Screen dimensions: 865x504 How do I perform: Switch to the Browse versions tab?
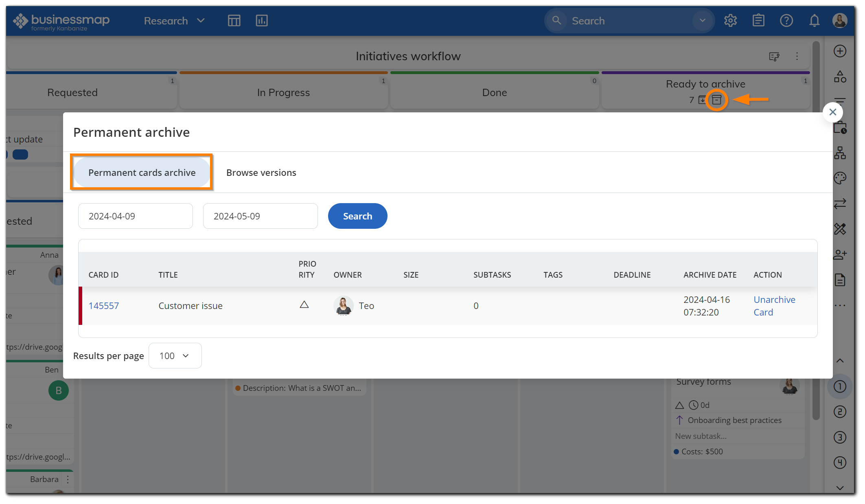click(x=261, y=172)
